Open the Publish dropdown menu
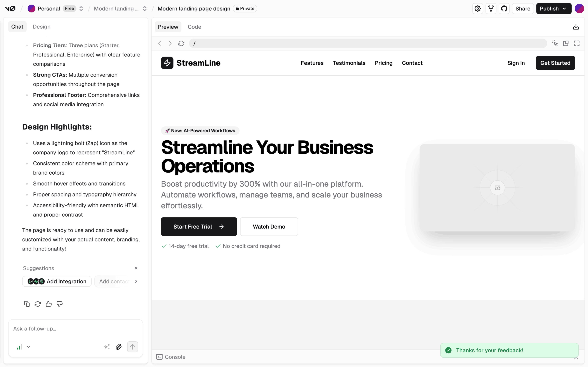588x367 pixels. tap(554, 9)
